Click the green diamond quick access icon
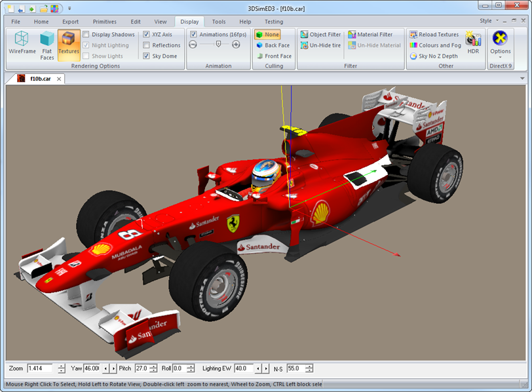 (x=31, y=9)
